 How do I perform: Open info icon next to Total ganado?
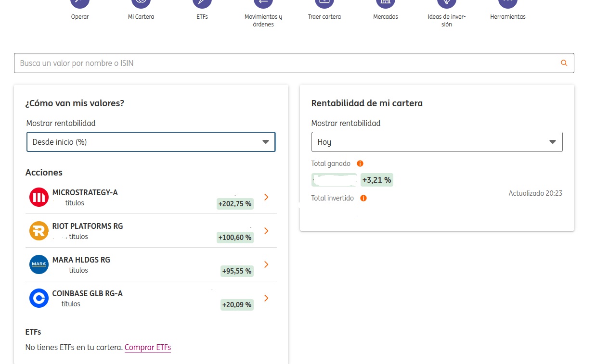(360, 163)
